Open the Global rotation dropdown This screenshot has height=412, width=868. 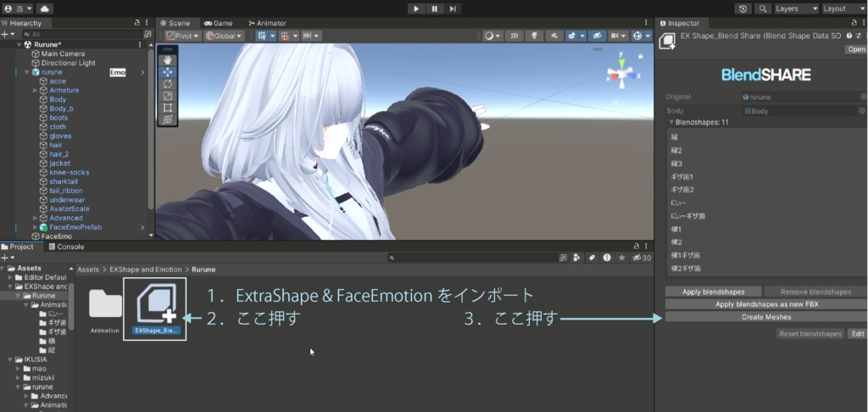point(224,36)
